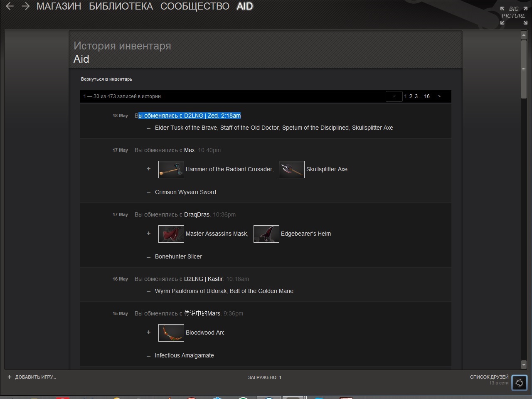The width and height of the screenshot is (532, 399).
Task: Select Staff of the Old Doctor item
Action: tap(249, 128)
